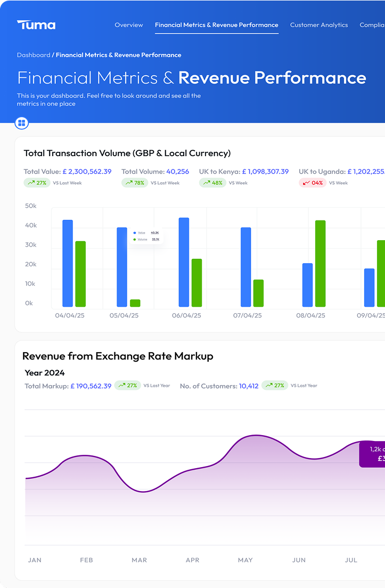The image size is (385, 588).
Task: Click the green 27% trend badge under Total Value
Action: (x=37, y=183)
